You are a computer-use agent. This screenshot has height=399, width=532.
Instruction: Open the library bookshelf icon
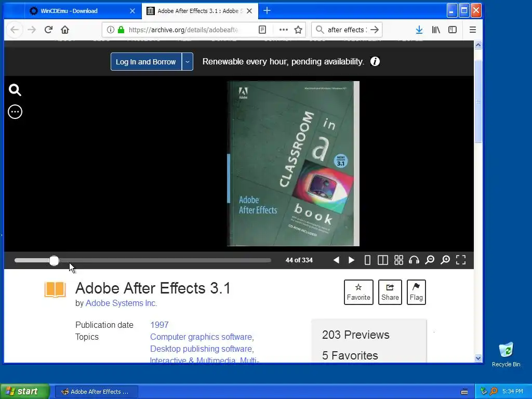pyautogui.click(x=436, y=30)
